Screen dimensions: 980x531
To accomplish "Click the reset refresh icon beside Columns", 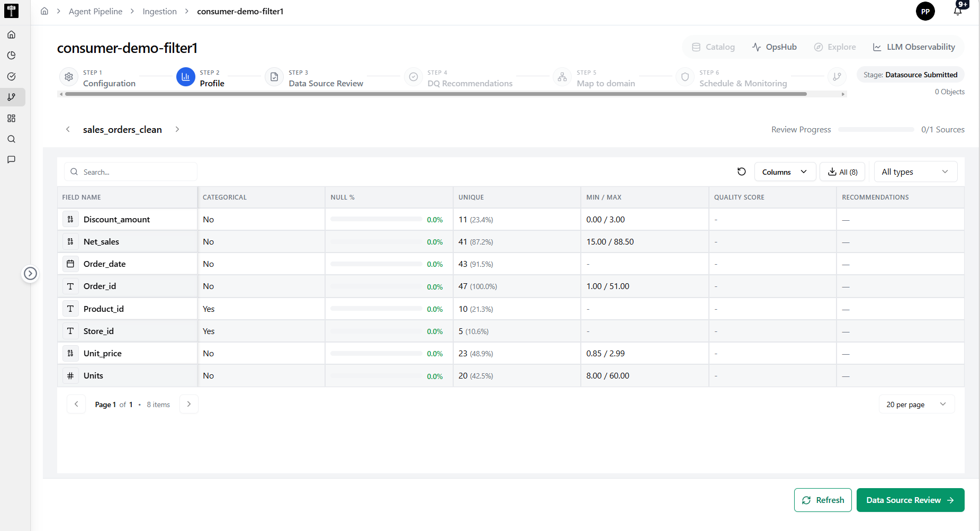I will 742,172.
